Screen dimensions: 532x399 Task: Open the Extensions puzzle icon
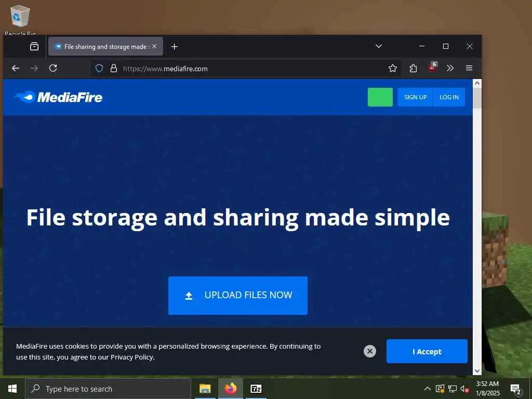pos(413,69)
